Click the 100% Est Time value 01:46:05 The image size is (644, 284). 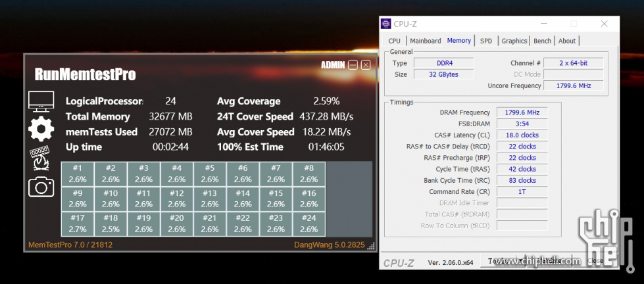pos(326,147)
